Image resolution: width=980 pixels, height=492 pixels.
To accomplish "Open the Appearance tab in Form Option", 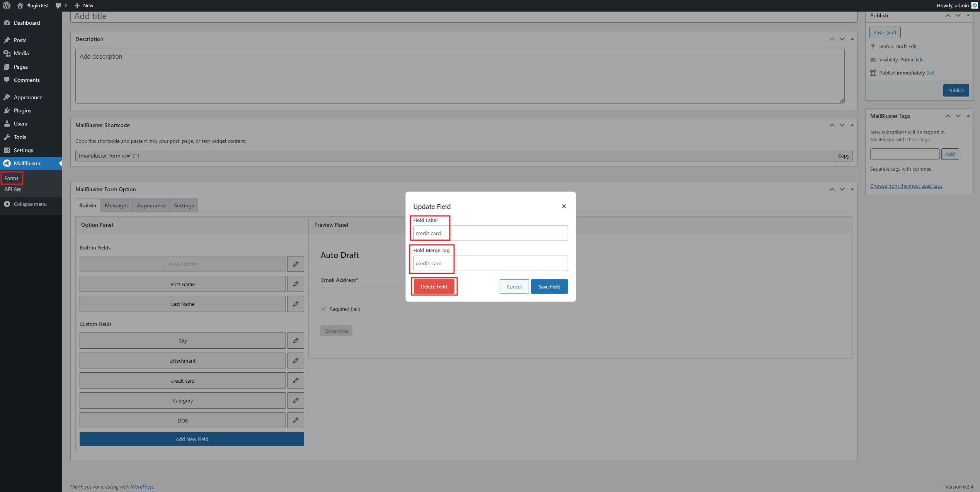I will pyautogui.click(x=151, y=205).
